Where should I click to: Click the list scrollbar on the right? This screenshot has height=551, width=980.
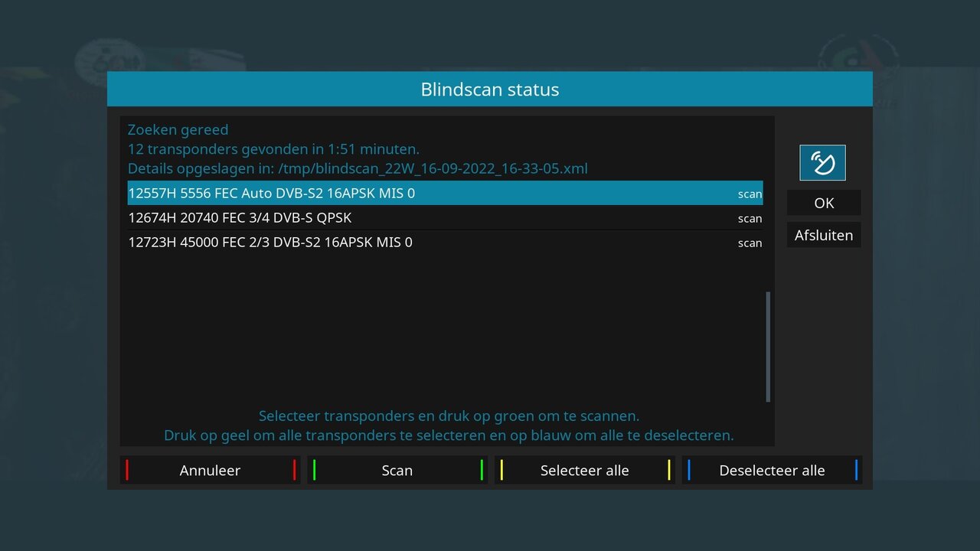coord(766,348)
